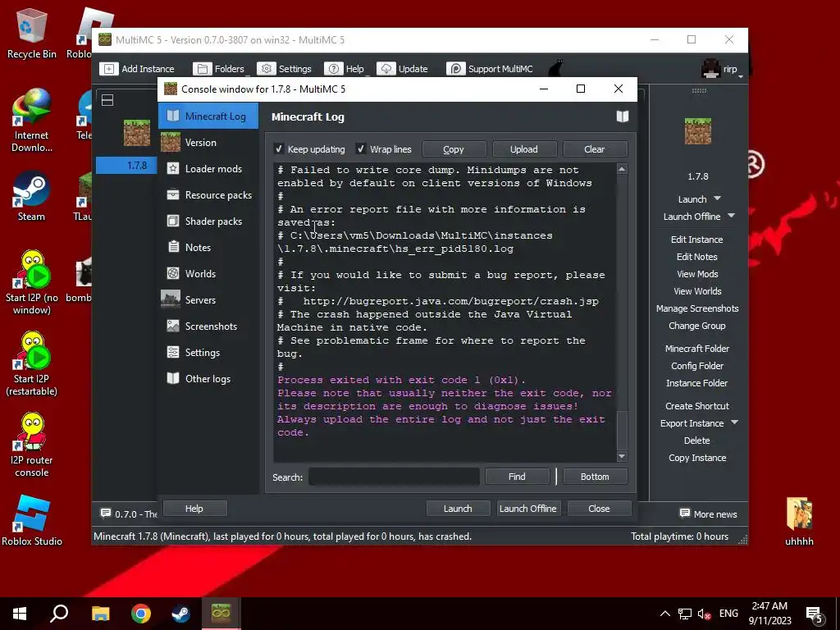Screen dimensions: 840x630
Task: Open the Loader mods page
Action: (x=208, y=168)
